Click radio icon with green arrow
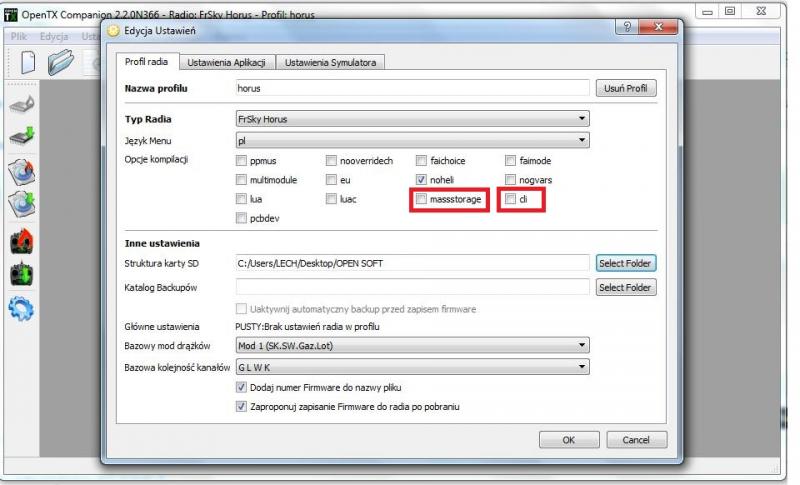This screenshot has height=485, width=800. [x=22, y=274]
